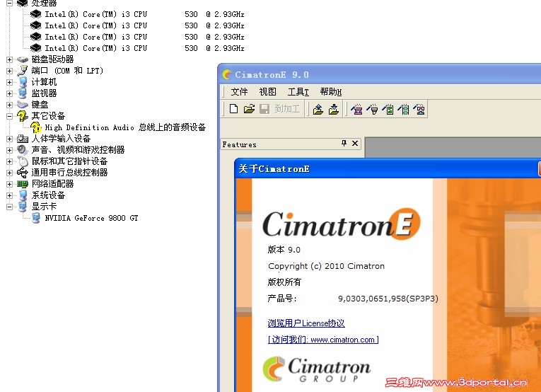This screenshot has width=541, height=392.
Task: Expand the 磁盘驱动器 node
Action: point(10,59)
